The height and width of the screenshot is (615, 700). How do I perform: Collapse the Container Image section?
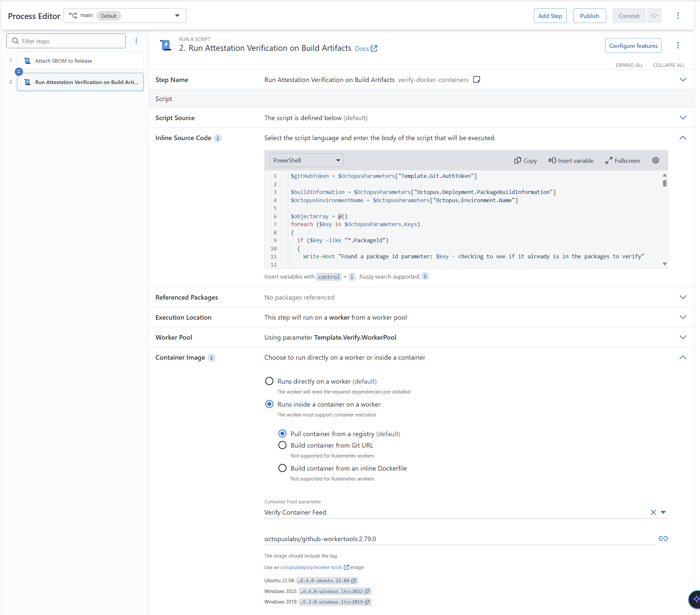(683, 357)
